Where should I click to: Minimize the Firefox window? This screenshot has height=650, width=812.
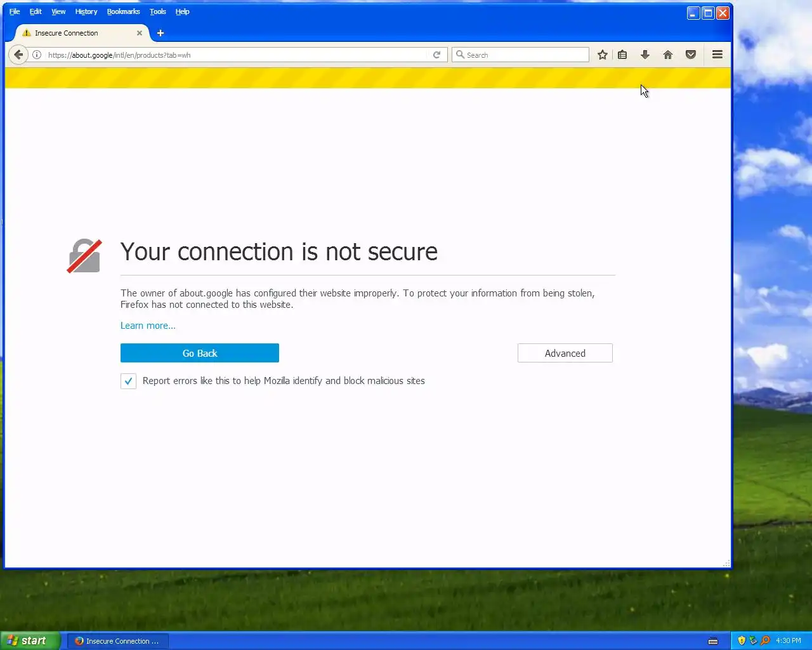coord(693,13)
